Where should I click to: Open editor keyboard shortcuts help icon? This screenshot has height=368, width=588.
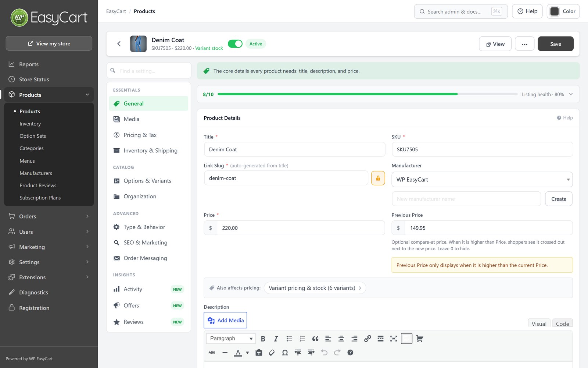coord(350,353)
